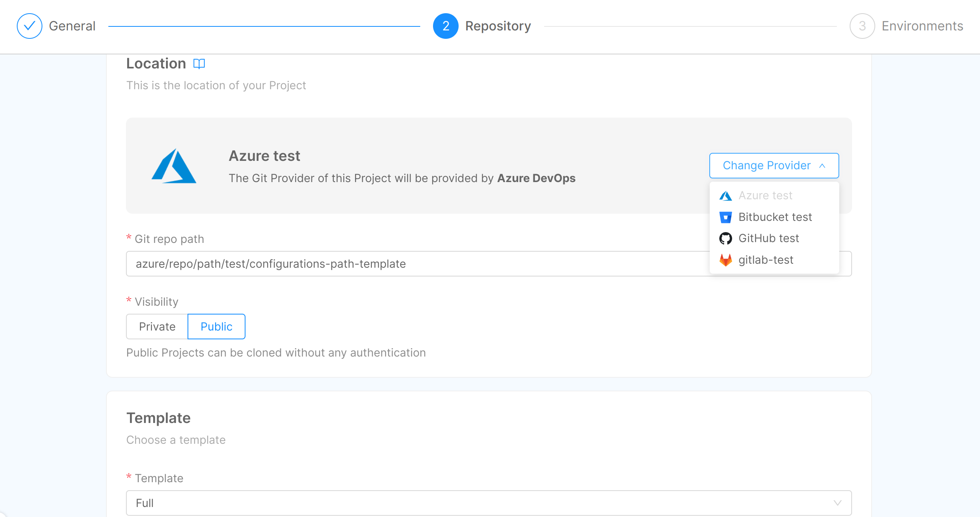This screenshot has height=517, width=980.
Task: Click the step 3 Environments circle
Action: click(x=862, y=26)
